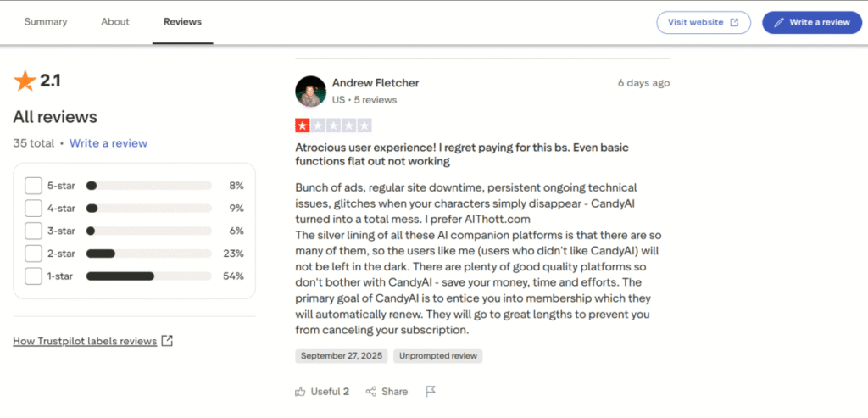Click the external icon in Visit website
The height and width of the screenshot is (418, 868).
pos(734,23)
